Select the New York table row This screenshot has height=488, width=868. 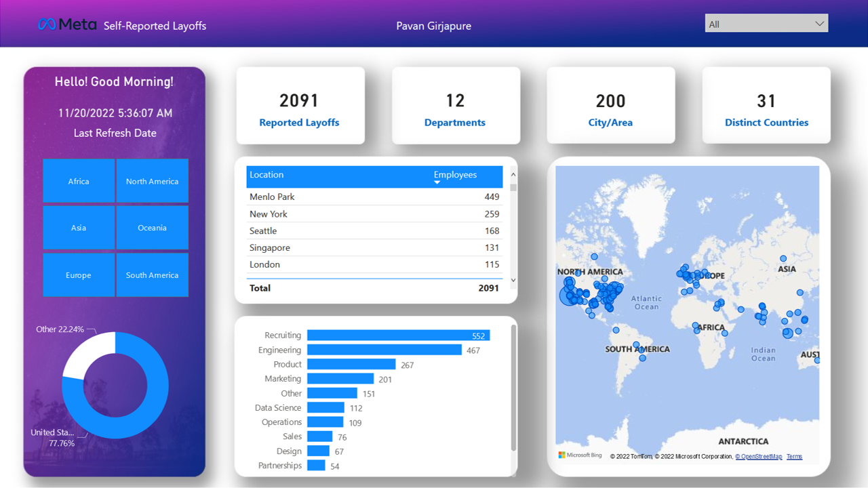pyautogui.click(x=374, y=213)
